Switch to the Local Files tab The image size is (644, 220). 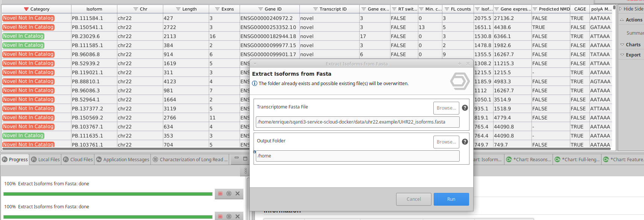click(46, 159)
